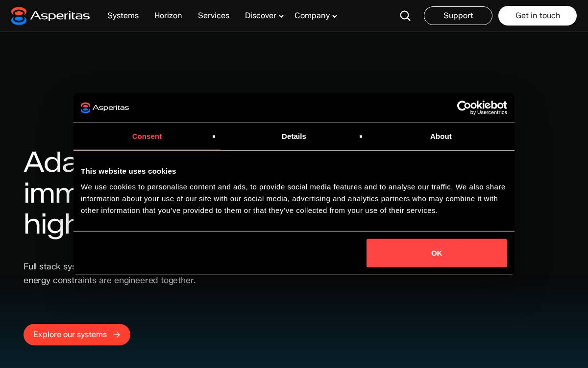Click the Explore our systems button
Viewport: 588px width, 368px height.
click(77, 335)
